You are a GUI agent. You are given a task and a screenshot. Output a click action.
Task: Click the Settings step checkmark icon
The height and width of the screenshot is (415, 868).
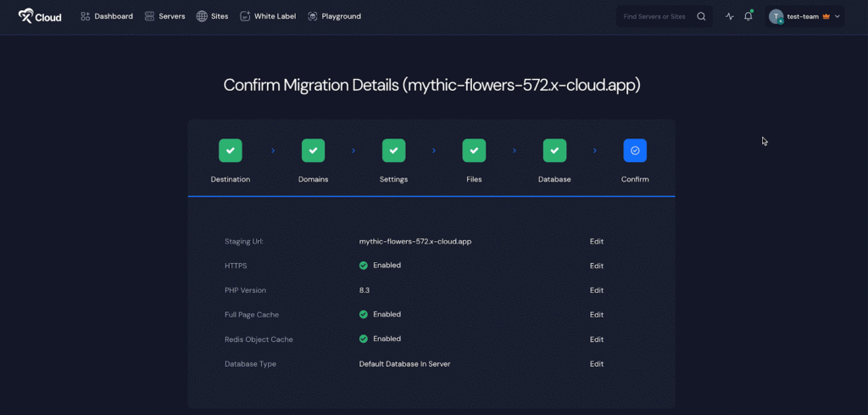point(393,150)
